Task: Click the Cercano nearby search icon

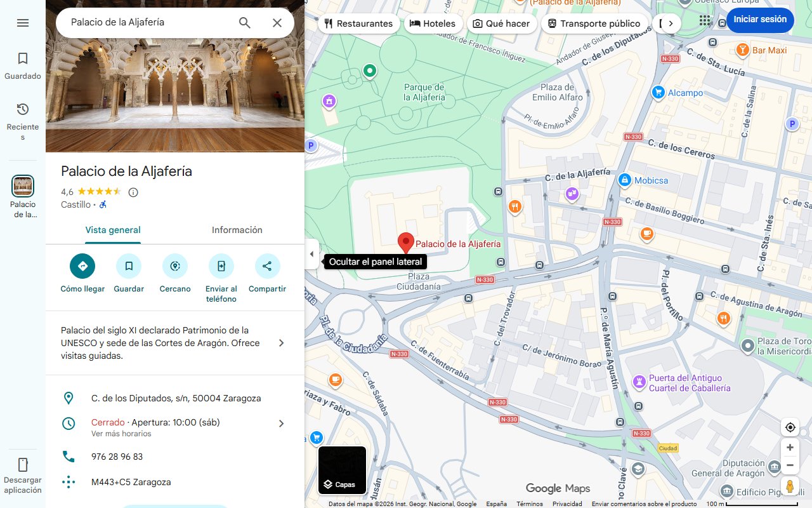Action: (x=175, y=266)
